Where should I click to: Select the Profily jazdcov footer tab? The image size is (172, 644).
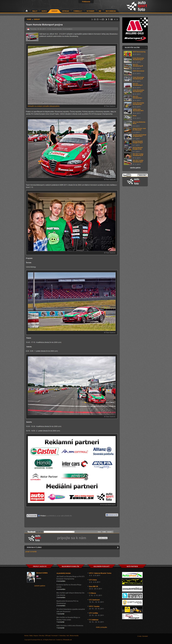[40, 566]
